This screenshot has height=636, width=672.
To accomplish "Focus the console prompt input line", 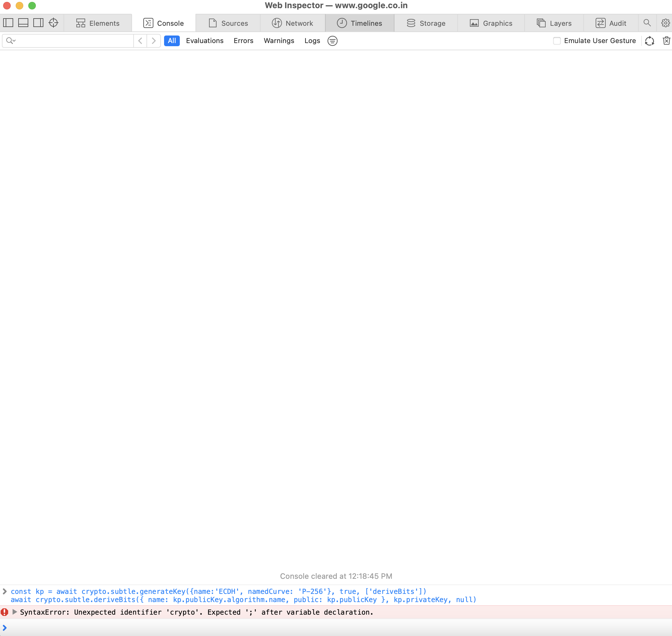I will (x=336, y=628).
